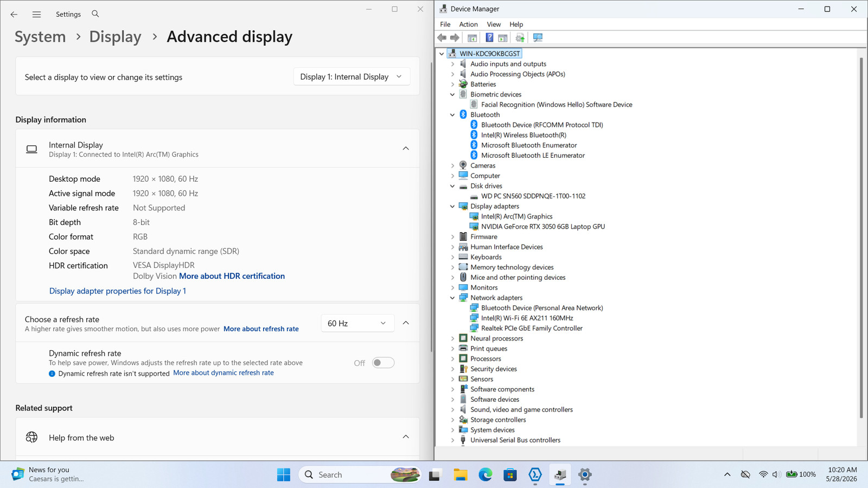This screenshot has width=868, height=488.
Task: Select WD PC SN560 disk drive entry
Action: coord(533,196)
